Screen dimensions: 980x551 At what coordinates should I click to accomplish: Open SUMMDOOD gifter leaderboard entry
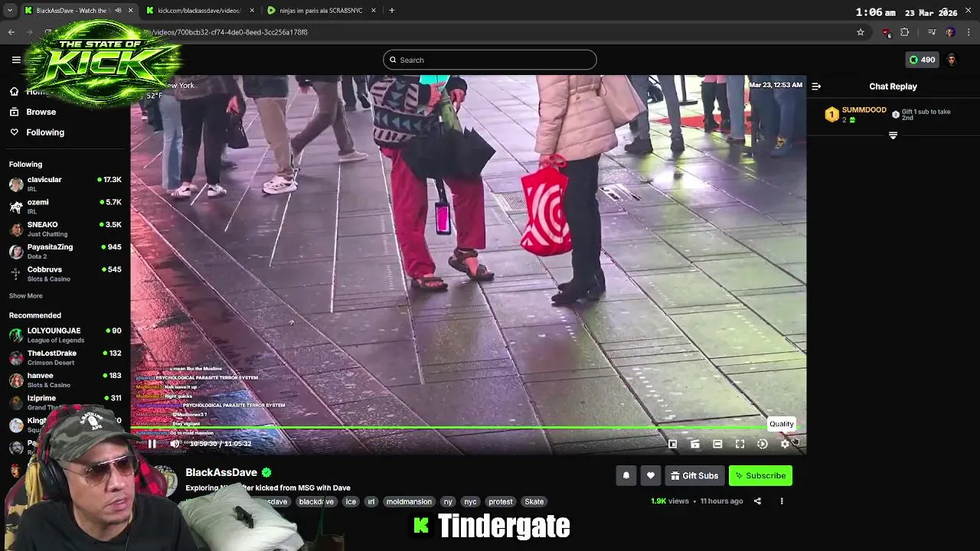856,115
